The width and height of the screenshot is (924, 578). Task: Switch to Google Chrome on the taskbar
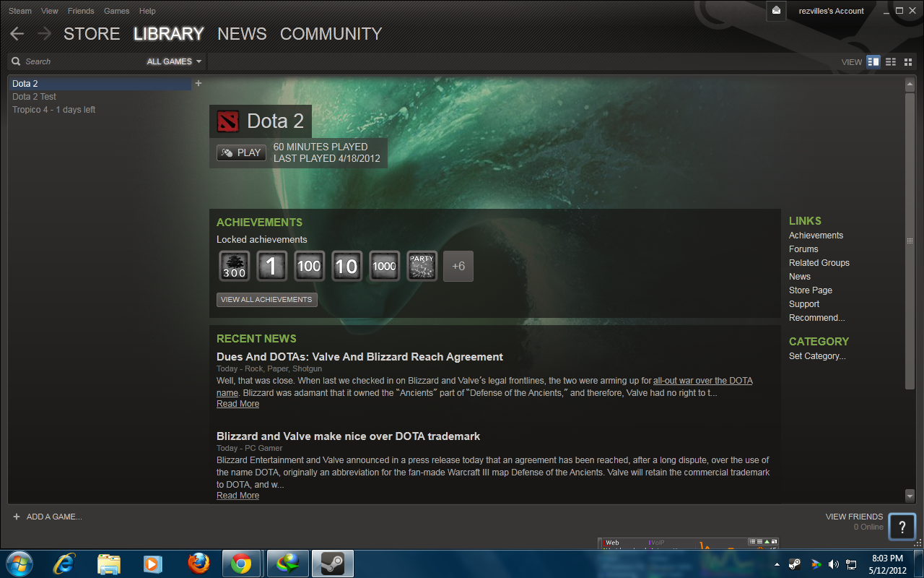(242, 563)
